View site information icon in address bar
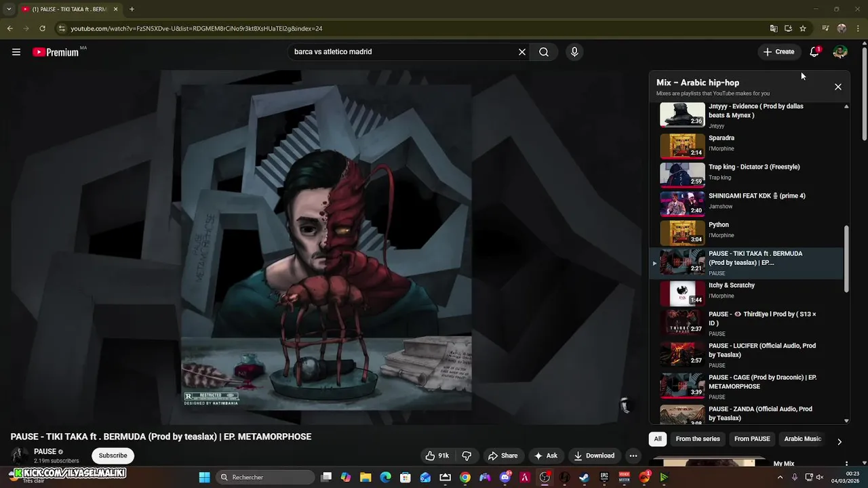Screen dimensions: 868x488 coord(62,28)
